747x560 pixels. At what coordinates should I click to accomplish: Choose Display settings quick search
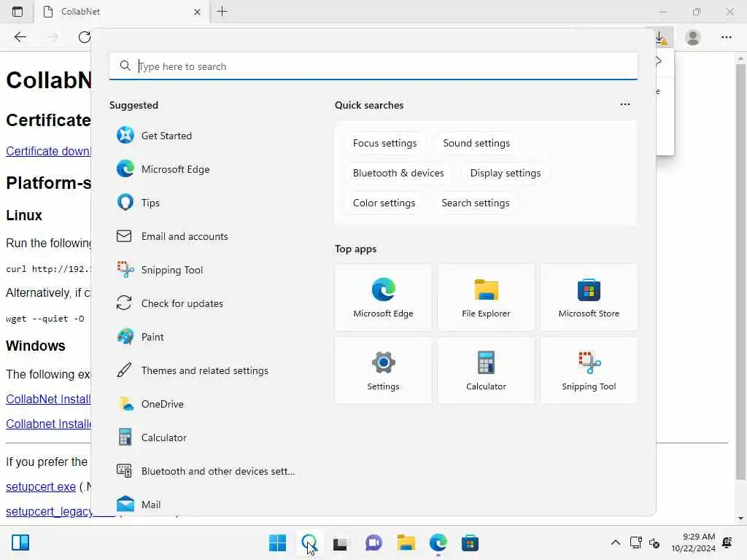tap(506, 174)
